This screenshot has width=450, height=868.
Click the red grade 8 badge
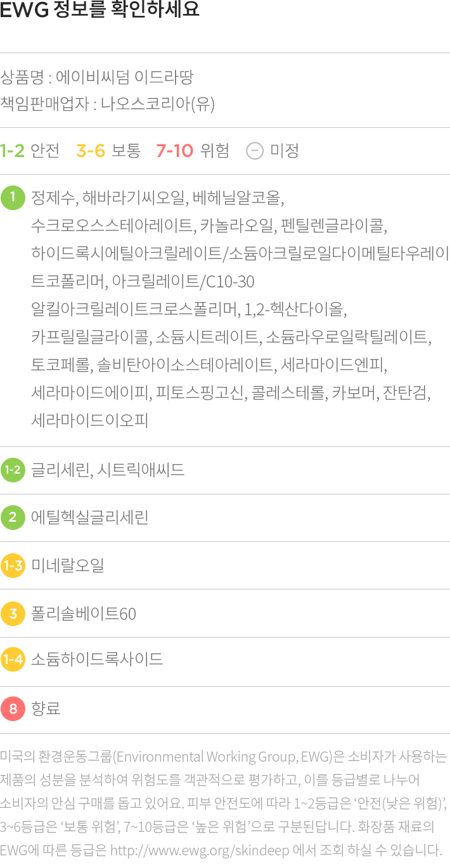pyautogui.click(x=13, y=708)
